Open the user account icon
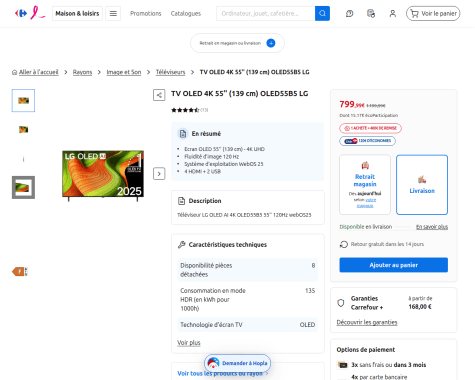 click(393, 14)
